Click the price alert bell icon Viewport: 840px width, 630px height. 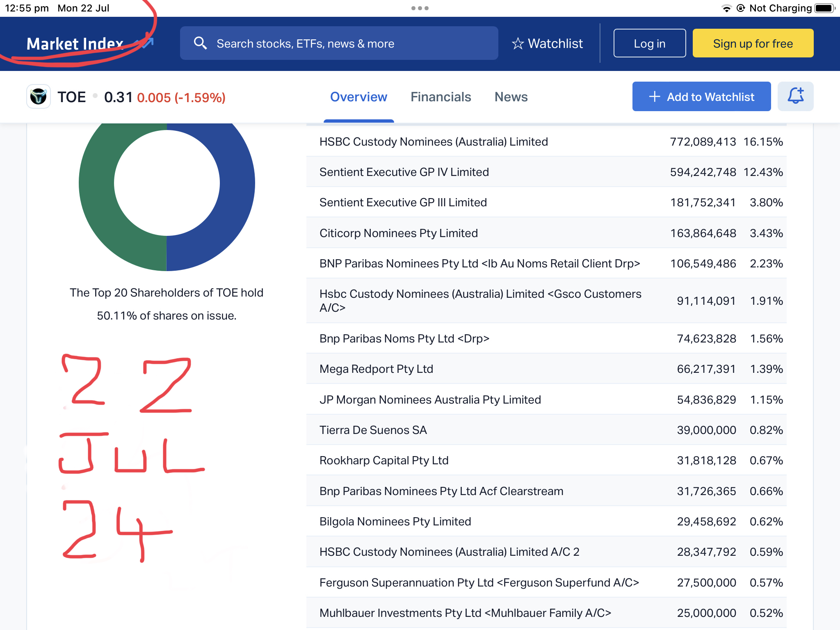pyautogui.click(x=795, y=96)
